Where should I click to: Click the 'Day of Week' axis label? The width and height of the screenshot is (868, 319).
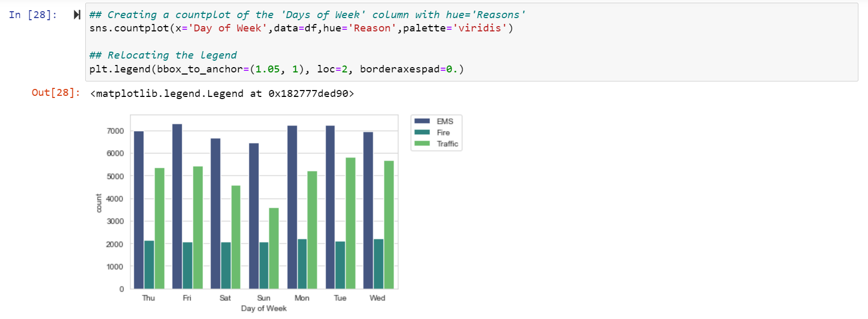(x=264, y=308)
